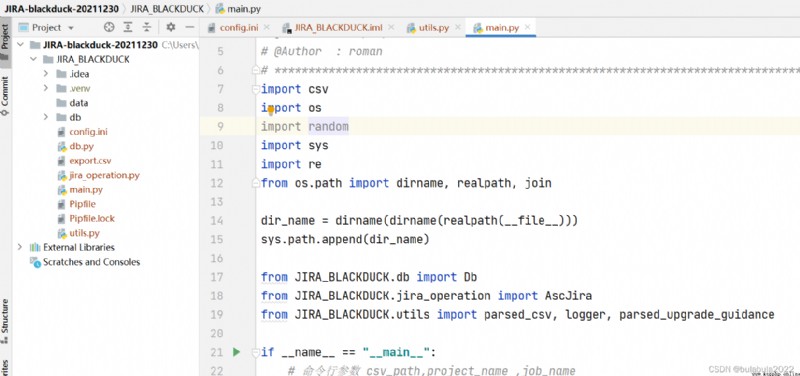Click '@Author : roman' comment on line 5
This screenshot has height=376, width=800.
click(x=328, y=52)
